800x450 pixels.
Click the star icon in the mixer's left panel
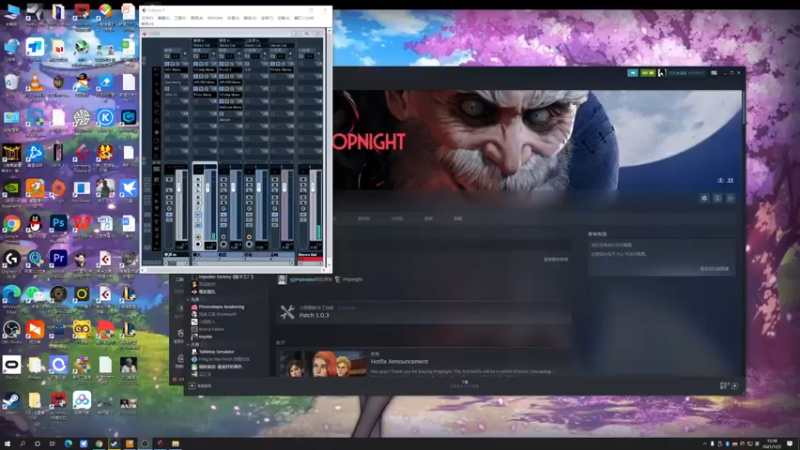pyautogui.click(x=157, y=132)
